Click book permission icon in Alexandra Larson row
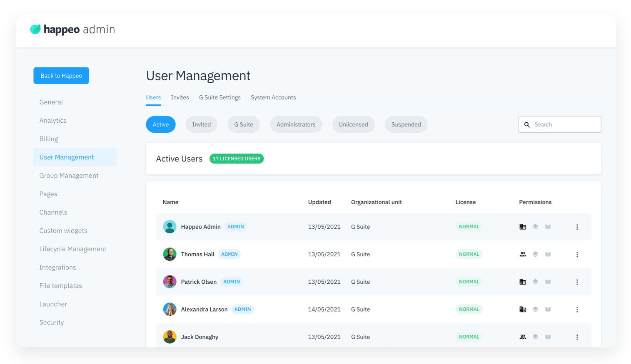 click(548, 310)
